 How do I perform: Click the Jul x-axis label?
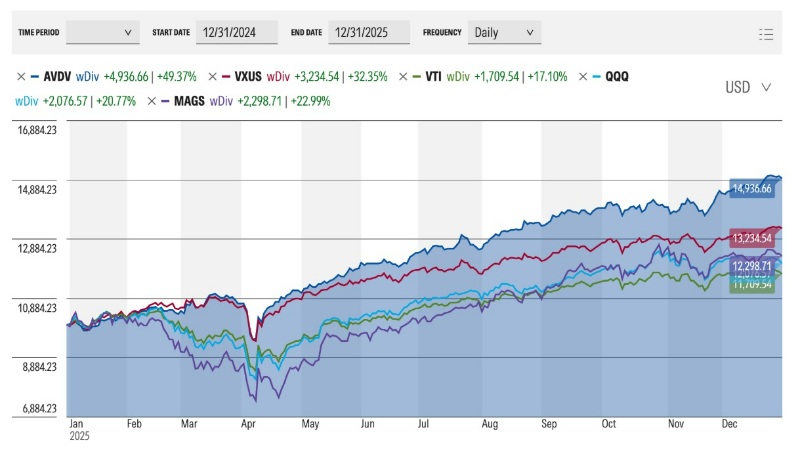(x=423, y=424)
